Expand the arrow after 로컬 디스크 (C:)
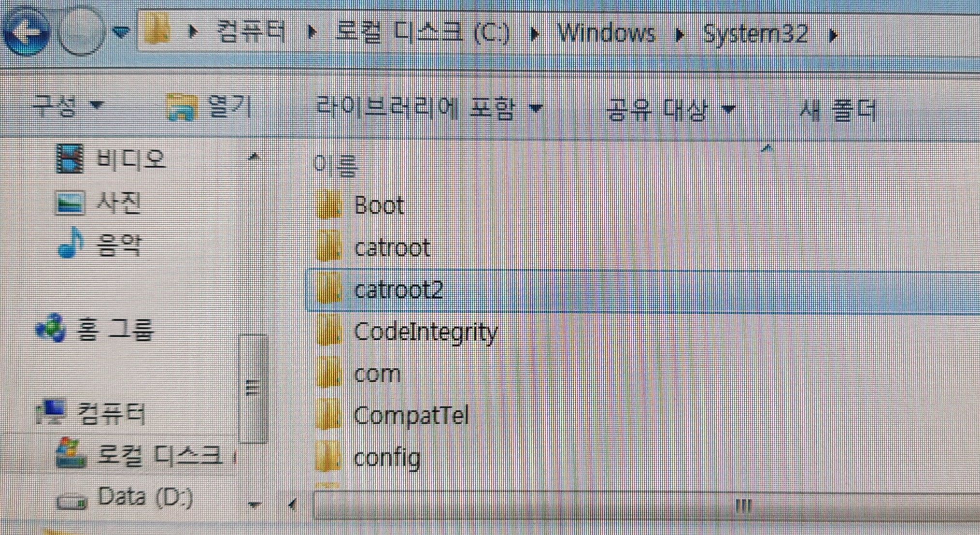This screenshot has height=535, width=980. (x=535, y=33)
